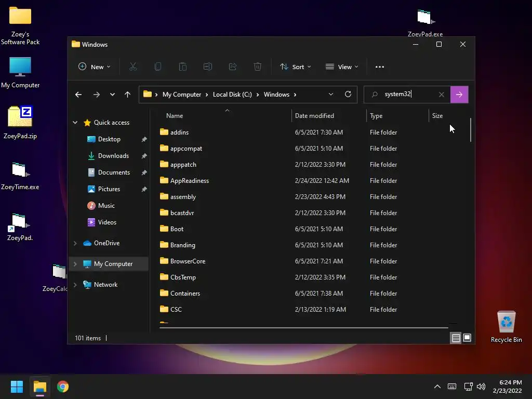The image size is (532, 399).
Task: Click the Rename icon in toolbar
Action: pyautogui.click(x=208, y=67)
